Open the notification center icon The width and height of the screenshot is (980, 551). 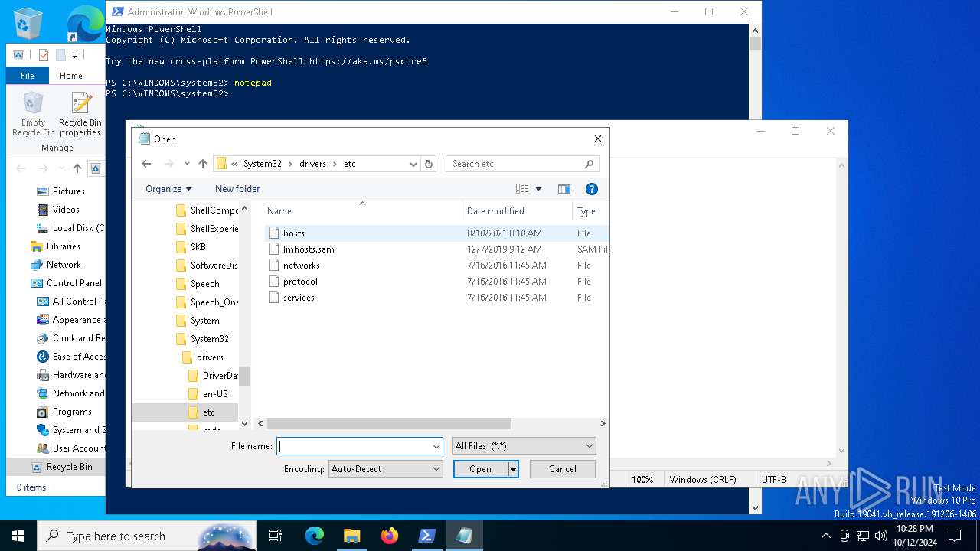(x=955, y=536)
